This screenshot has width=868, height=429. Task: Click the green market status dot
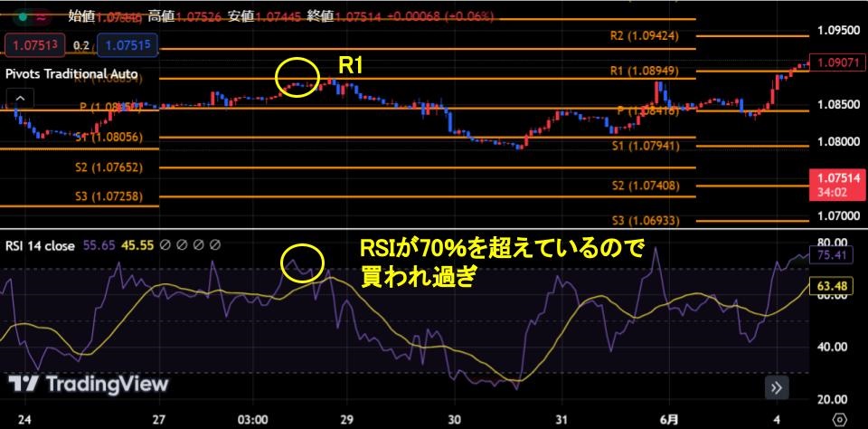[22, 16]
